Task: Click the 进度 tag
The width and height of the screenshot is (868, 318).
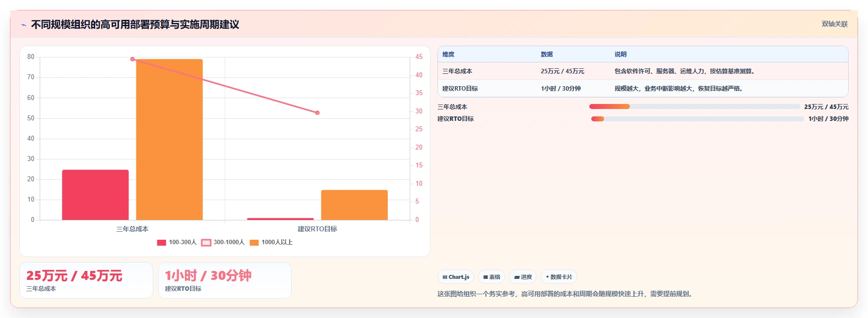Action: point(523,277)
